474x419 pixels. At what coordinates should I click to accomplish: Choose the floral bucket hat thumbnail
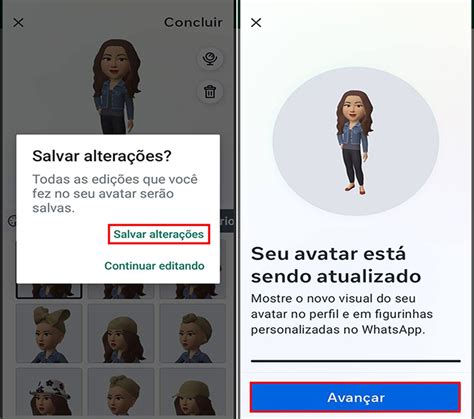49,393
